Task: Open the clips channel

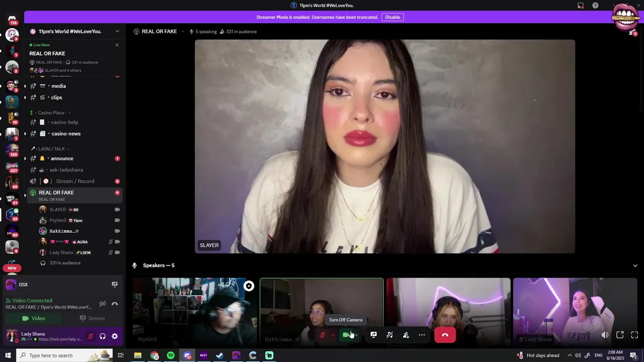Action: tap(73, 98)
